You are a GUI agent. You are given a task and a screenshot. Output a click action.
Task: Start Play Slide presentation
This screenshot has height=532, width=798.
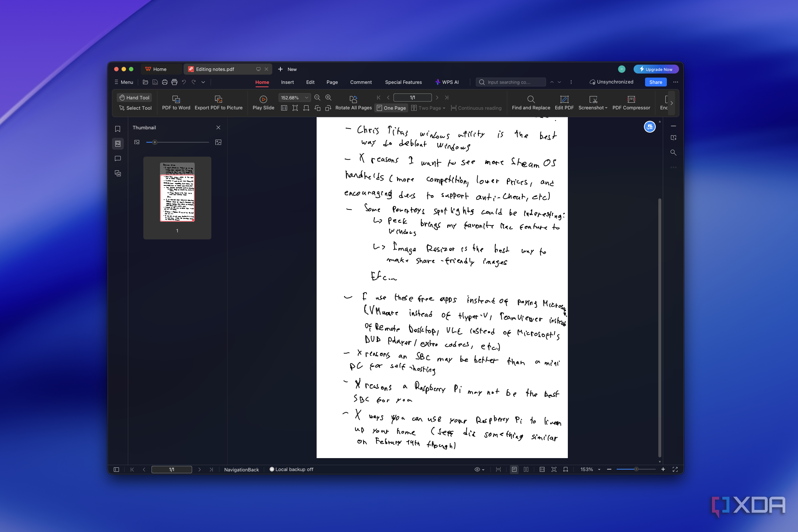pos(263,103)
